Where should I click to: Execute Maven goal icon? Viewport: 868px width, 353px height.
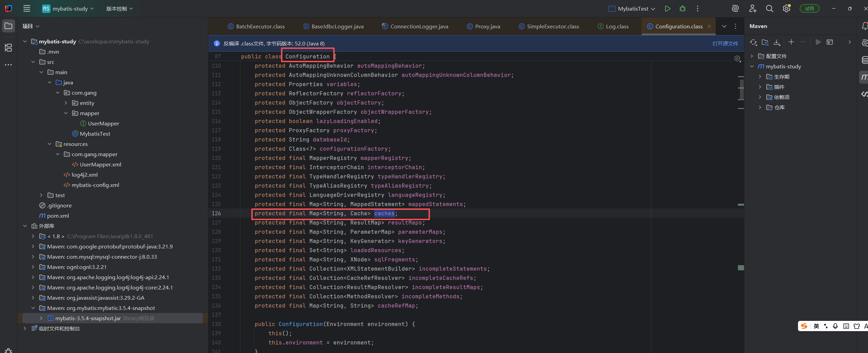coord(830,42)
